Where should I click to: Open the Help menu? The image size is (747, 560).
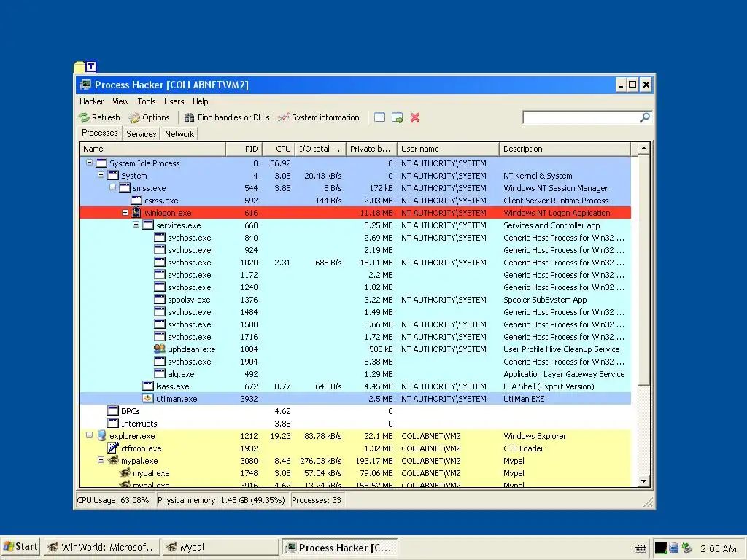pyautogui.click(x=200, y=101)
